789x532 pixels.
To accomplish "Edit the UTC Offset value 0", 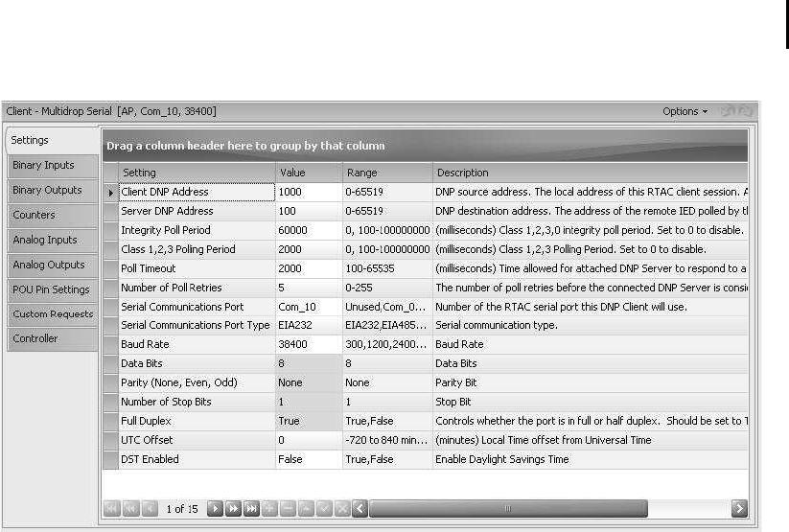I will 309,440.
